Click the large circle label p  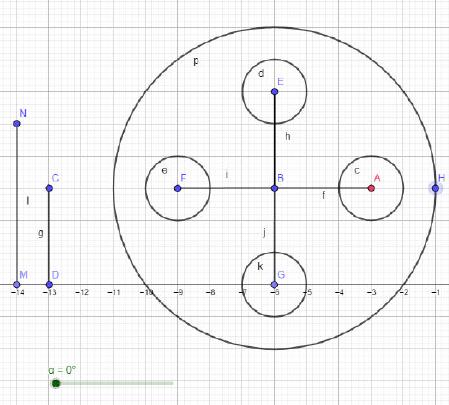coord(196,61)
